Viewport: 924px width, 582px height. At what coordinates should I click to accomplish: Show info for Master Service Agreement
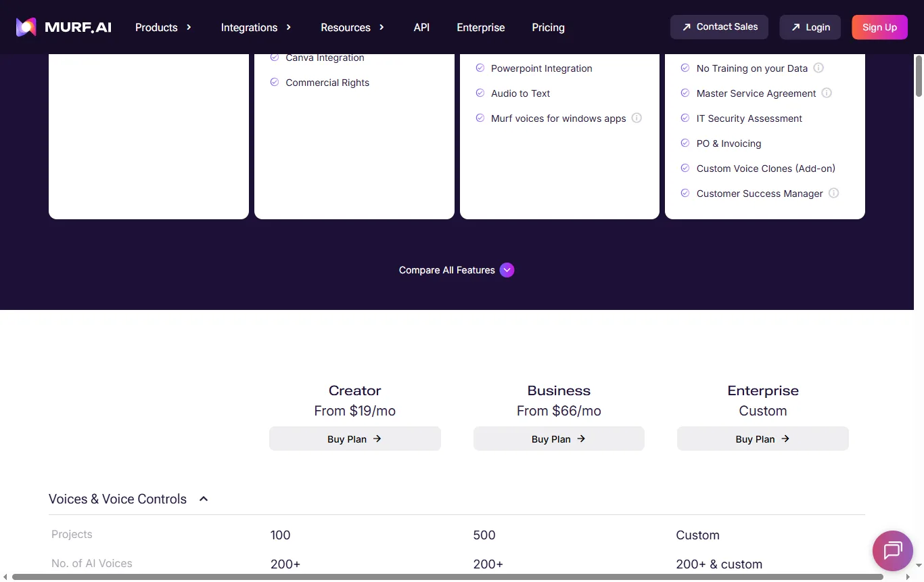click(827, 93)
